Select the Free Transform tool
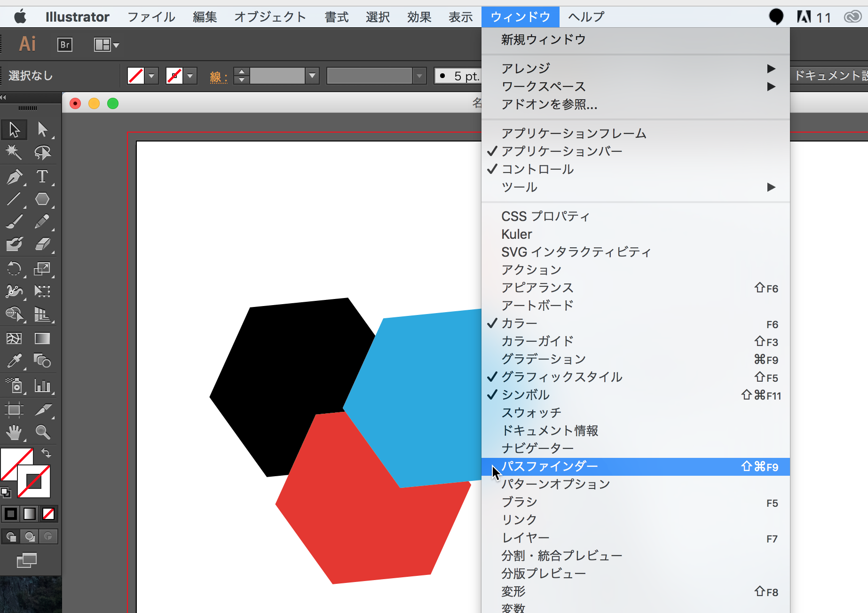This screenshot has height=613, width=868. pos(42,291)
